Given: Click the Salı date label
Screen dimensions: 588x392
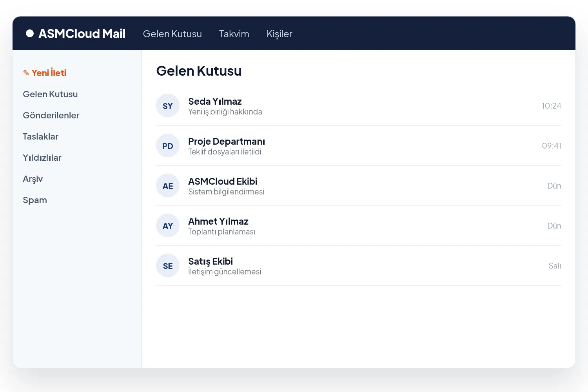Looking at the screenshot, I should (x=555, y=266).
